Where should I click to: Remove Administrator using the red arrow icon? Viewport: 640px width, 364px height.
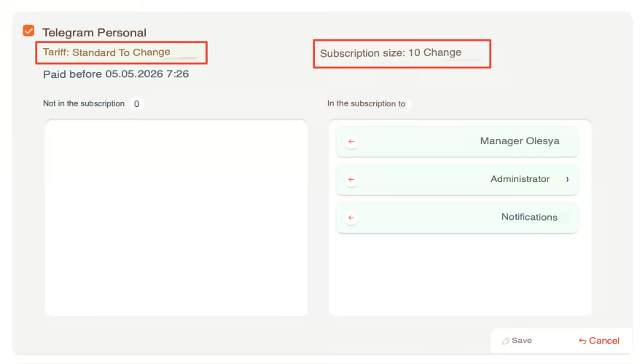click(351, 180)
